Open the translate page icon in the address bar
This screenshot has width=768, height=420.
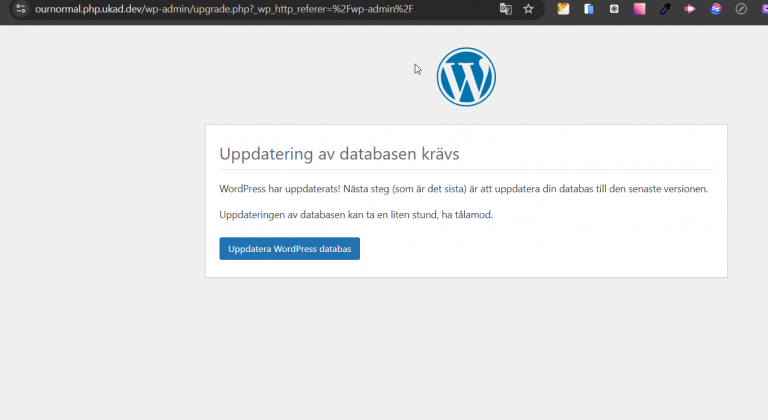pos(505,9)
